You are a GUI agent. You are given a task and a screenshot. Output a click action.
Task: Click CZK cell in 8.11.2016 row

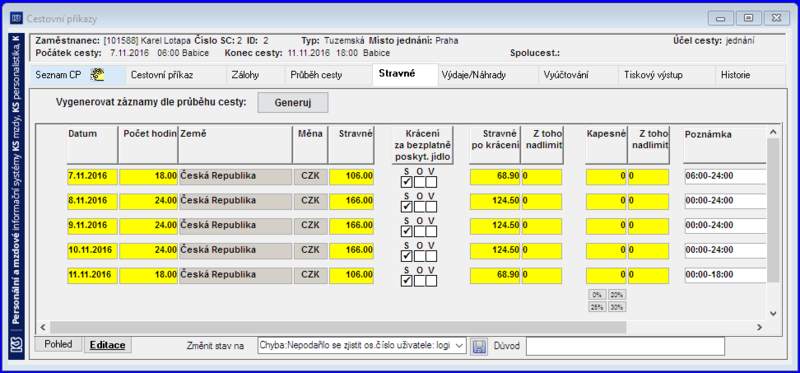click(310, 201)
